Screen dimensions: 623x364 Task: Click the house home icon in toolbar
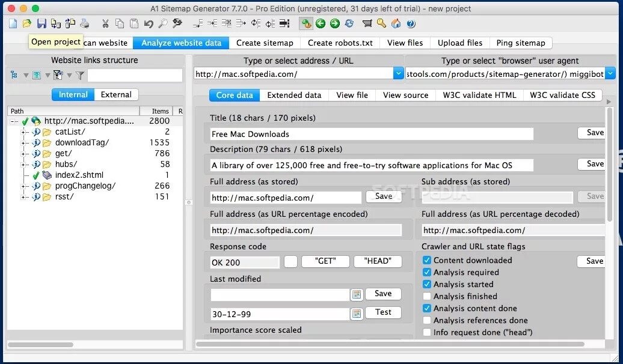(396, 23)
